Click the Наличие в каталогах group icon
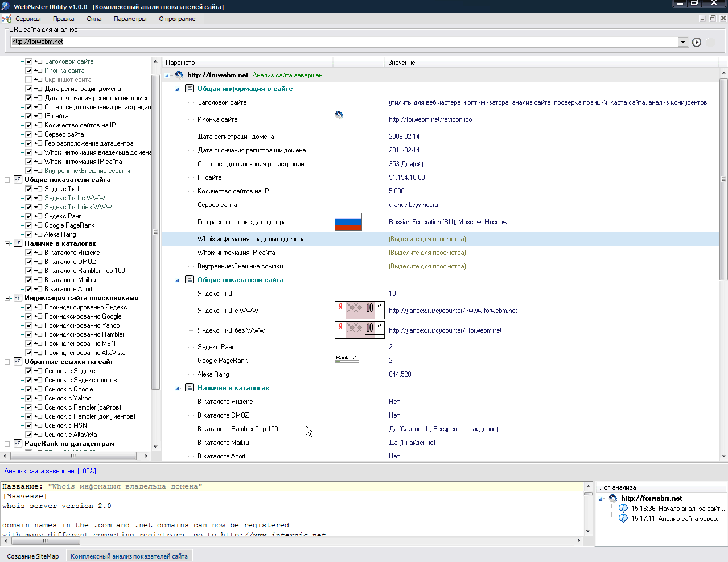The image size is (728, 562). [190, 388]
